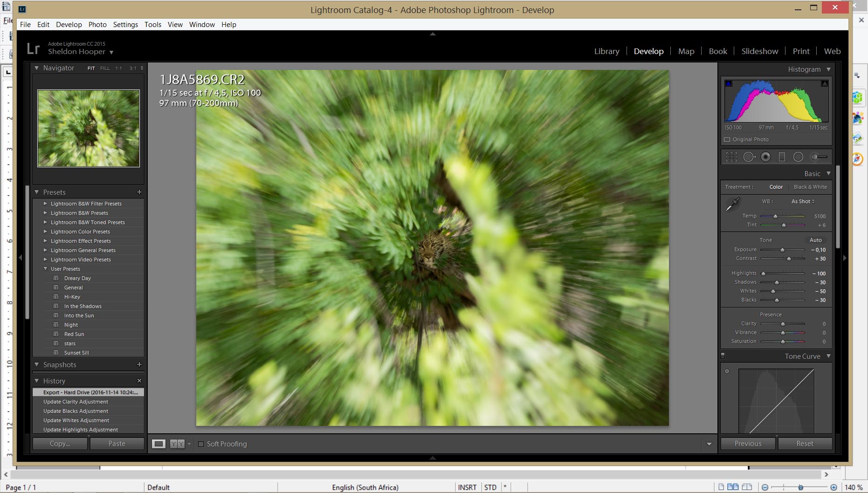Viewport: 868px width, 493px height.
Task: Select the Graduated Filter tool
Action: point(782,157)
